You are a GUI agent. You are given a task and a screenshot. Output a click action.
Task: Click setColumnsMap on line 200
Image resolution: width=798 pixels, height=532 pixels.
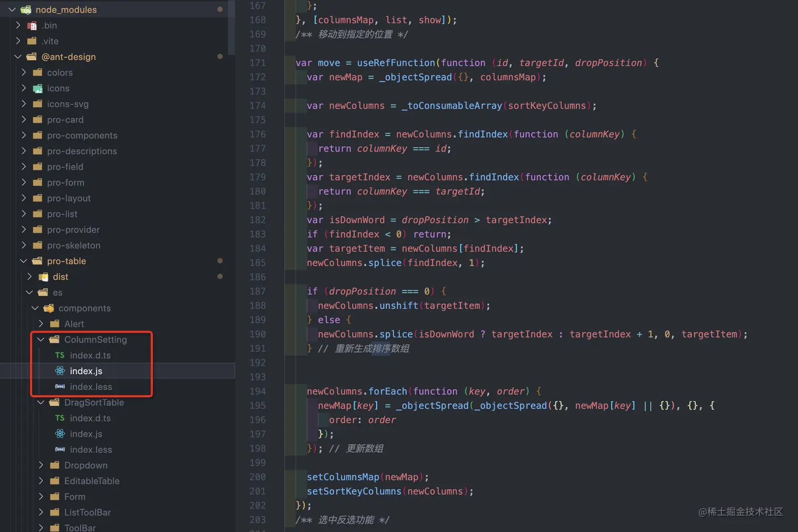tap(343, 477)
